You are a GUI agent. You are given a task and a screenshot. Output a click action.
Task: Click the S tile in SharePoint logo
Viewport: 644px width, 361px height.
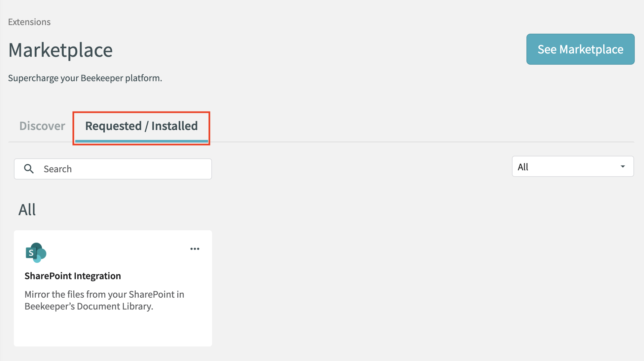tap(31, 253)
